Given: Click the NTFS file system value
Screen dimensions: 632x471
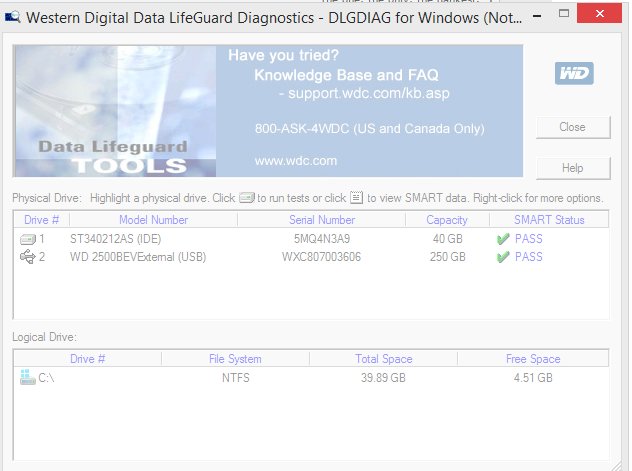Looking at the screenshot, I should tap(236, 378).
